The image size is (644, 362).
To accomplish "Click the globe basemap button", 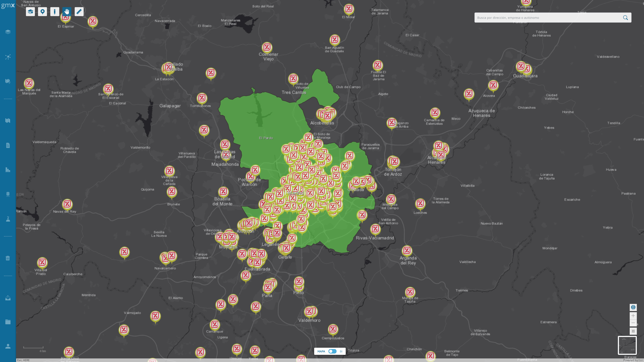I will tap(633, 307).
